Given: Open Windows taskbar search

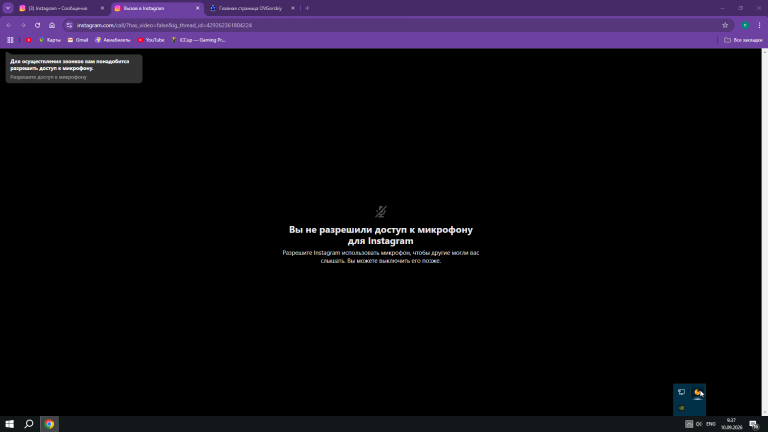Looking at the screenshot, I should coord(29,424).
